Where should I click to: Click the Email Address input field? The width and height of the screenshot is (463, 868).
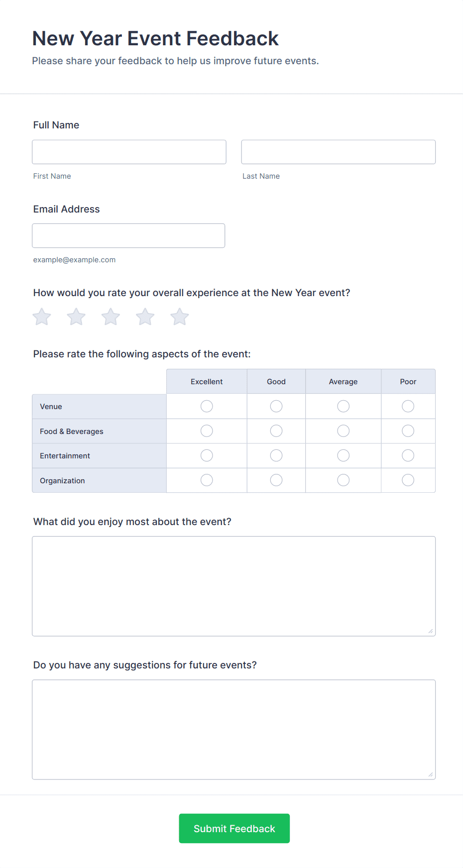128,235
